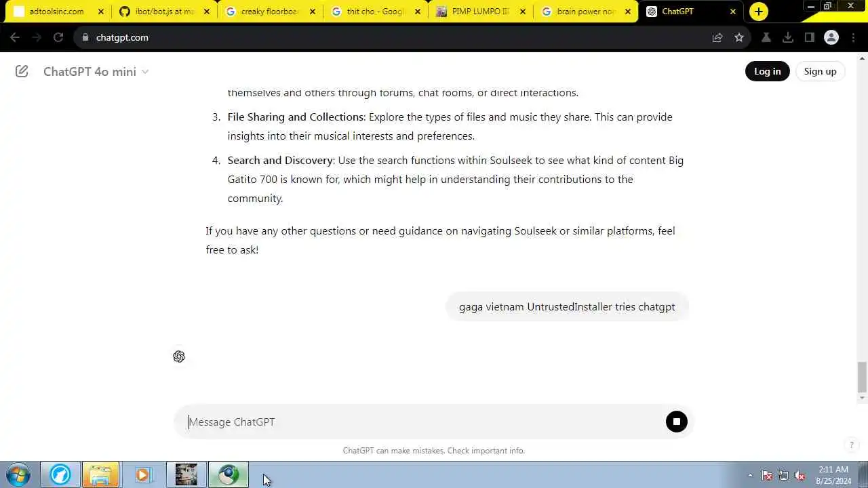Start a new chat with the compose icon
Screen dimensions: 868x488
pyautogui.click(x=22, y=71)
